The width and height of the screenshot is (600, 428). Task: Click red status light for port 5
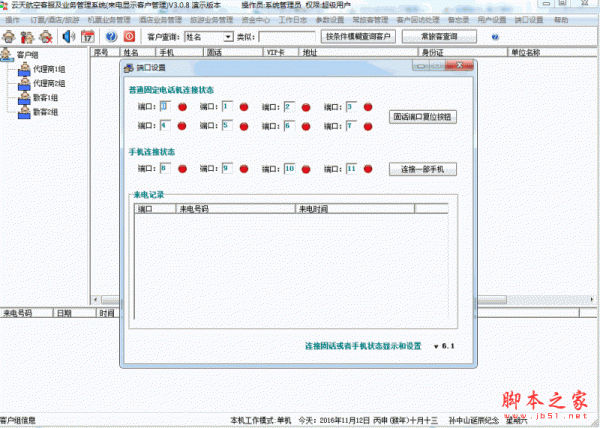click(x=244, y=126)
